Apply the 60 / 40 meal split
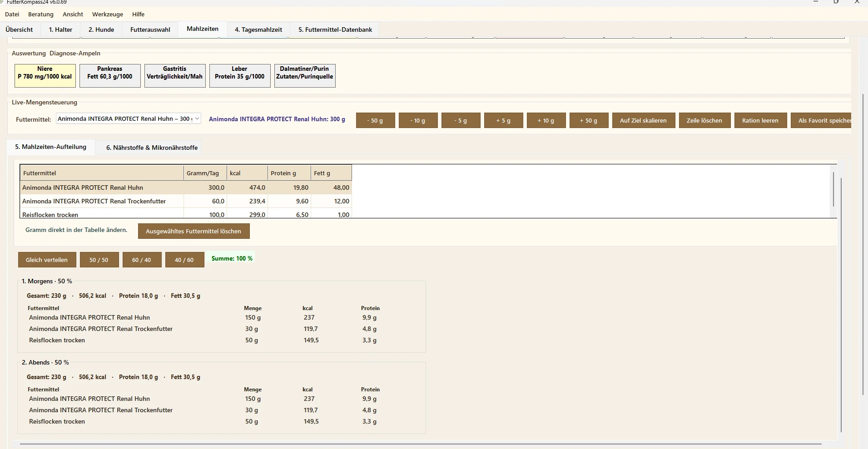The height and width of the screenshot is (449, 868). 142,260
